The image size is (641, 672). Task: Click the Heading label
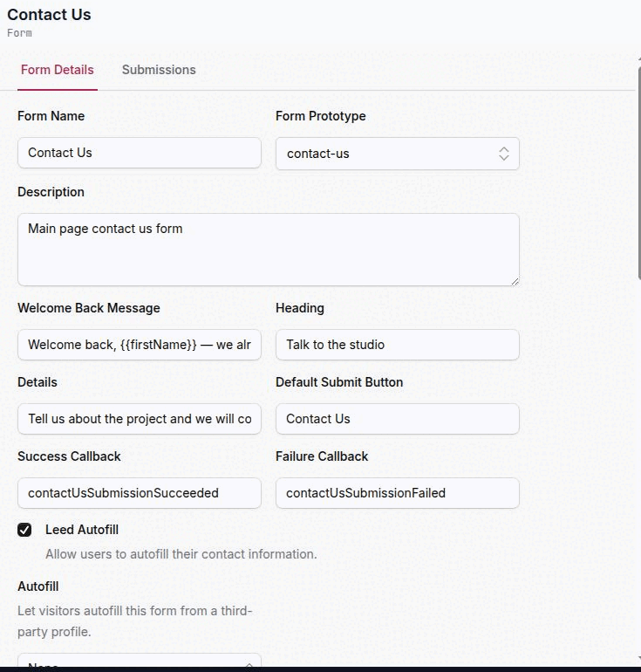(x=300, y=308)
